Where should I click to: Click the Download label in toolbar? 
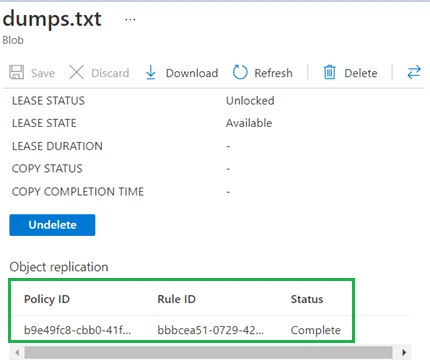[x=192, y=73]
